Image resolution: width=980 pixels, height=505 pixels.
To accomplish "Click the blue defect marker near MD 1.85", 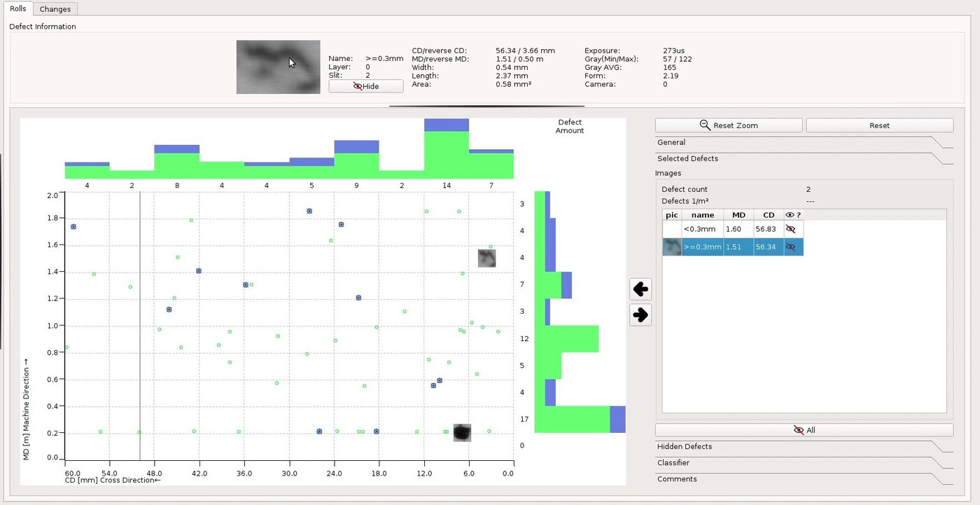I will pos(309,211).
